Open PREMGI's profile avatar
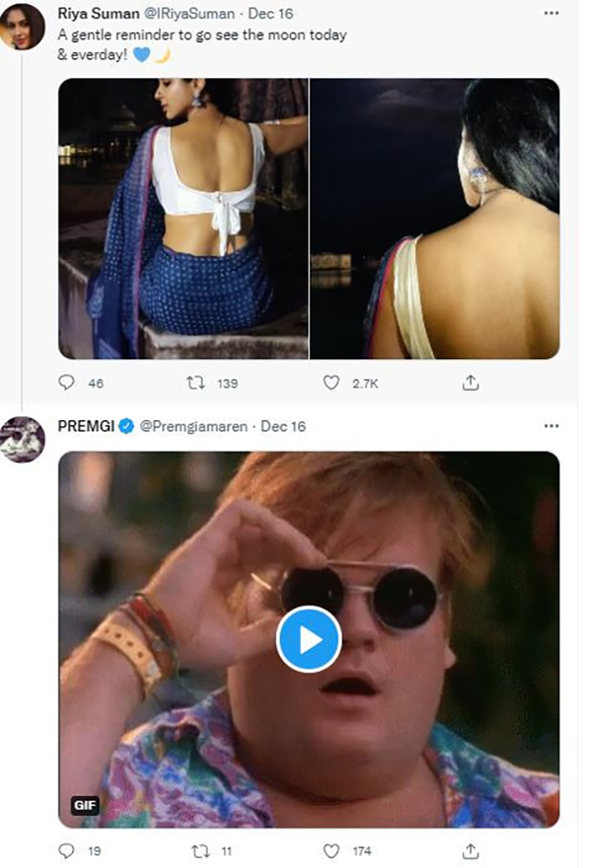 22,440
